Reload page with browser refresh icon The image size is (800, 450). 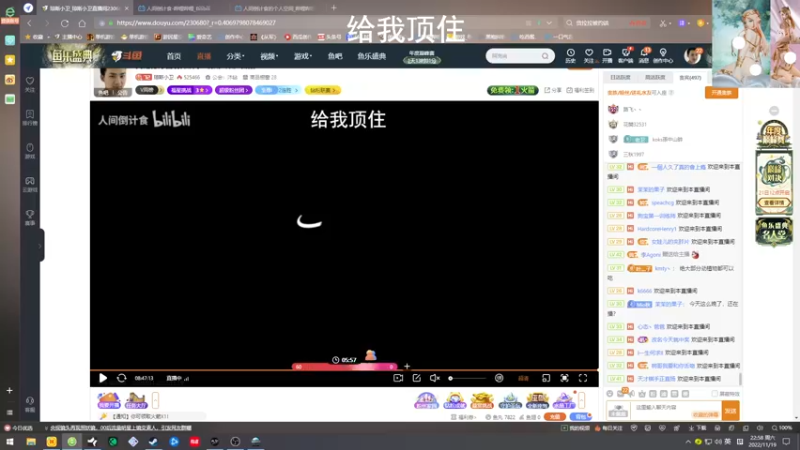(65, 23)
